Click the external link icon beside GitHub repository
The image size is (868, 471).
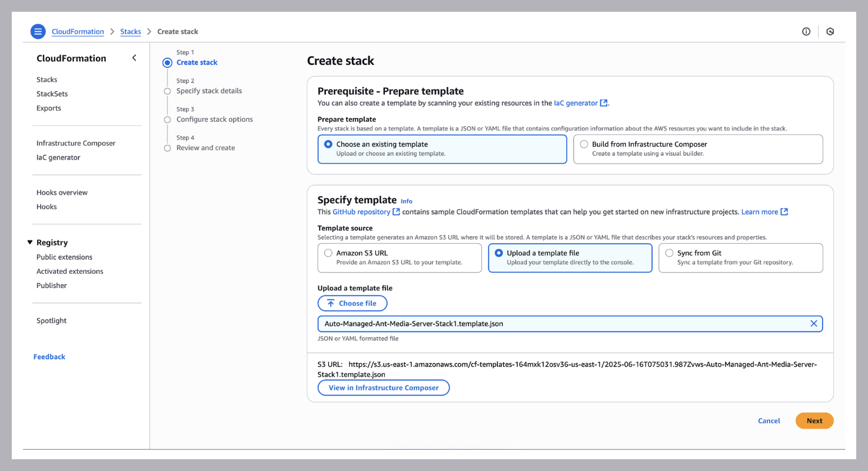(x=397, y=212)
